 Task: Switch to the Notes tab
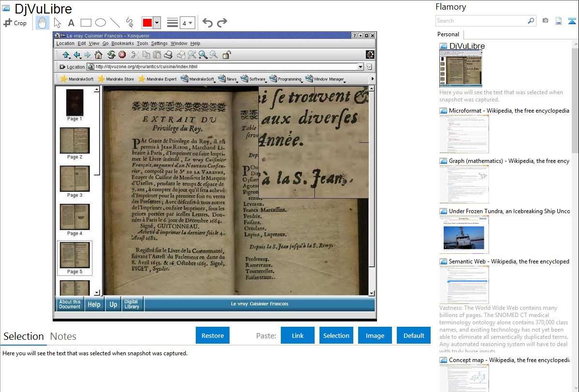coord(63,336)
